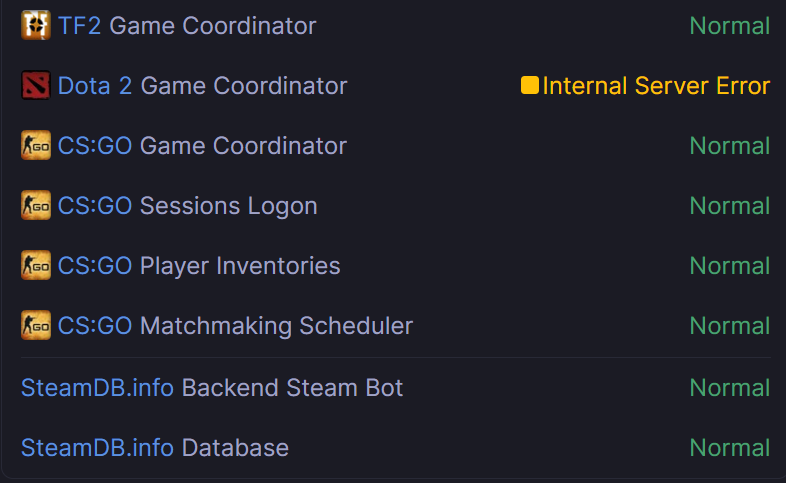Click the Dota 2 game icon
The height and width of the screenshot is (483, 786).
point(35,85)
